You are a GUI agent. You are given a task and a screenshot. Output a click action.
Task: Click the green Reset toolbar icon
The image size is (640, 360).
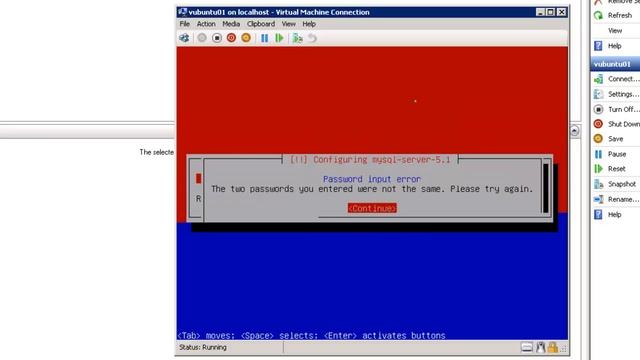coord(279,38)
